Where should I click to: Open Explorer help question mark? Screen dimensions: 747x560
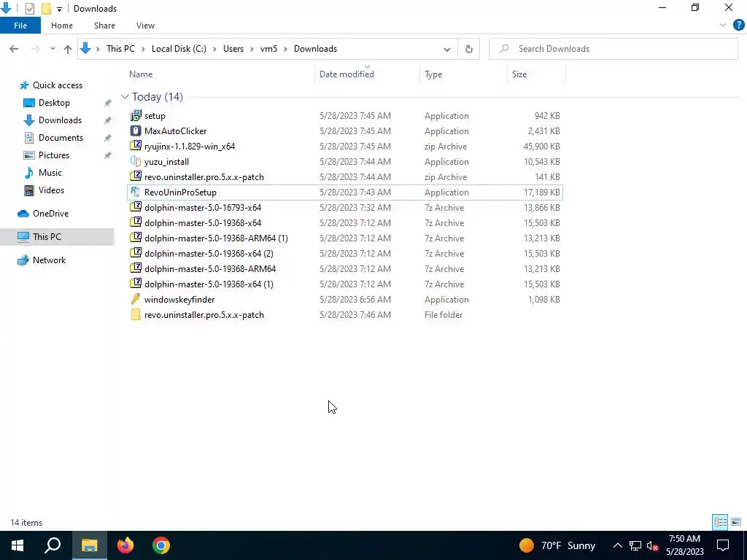[x=738, y=26]
